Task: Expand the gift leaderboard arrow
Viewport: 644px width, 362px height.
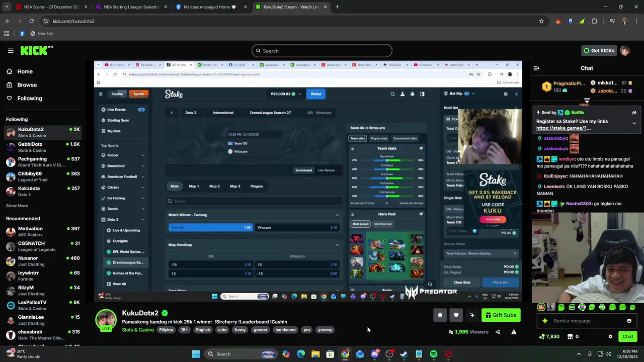Action: (587, 101)
